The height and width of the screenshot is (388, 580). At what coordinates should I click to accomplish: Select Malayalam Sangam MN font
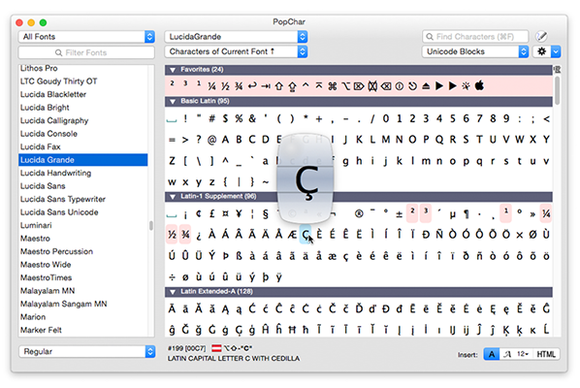tap(83, 304)
